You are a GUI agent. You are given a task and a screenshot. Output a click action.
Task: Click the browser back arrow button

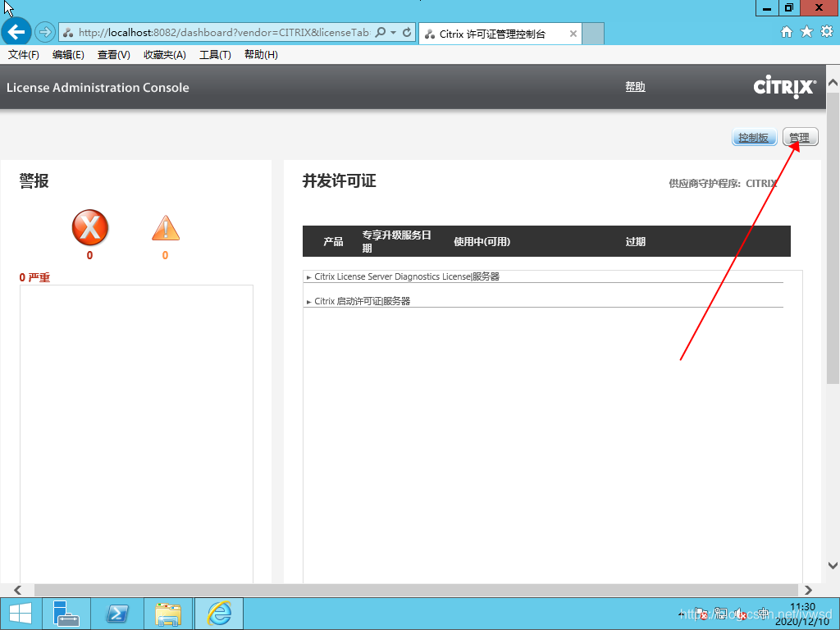(x=16, y=33)
